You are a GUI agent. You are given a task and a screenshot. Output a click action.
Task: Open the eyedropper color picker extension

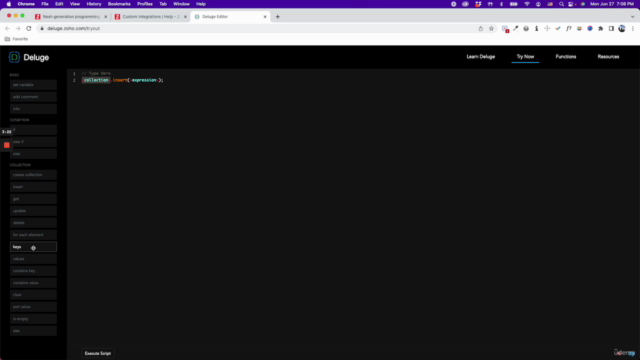point(516,29)
